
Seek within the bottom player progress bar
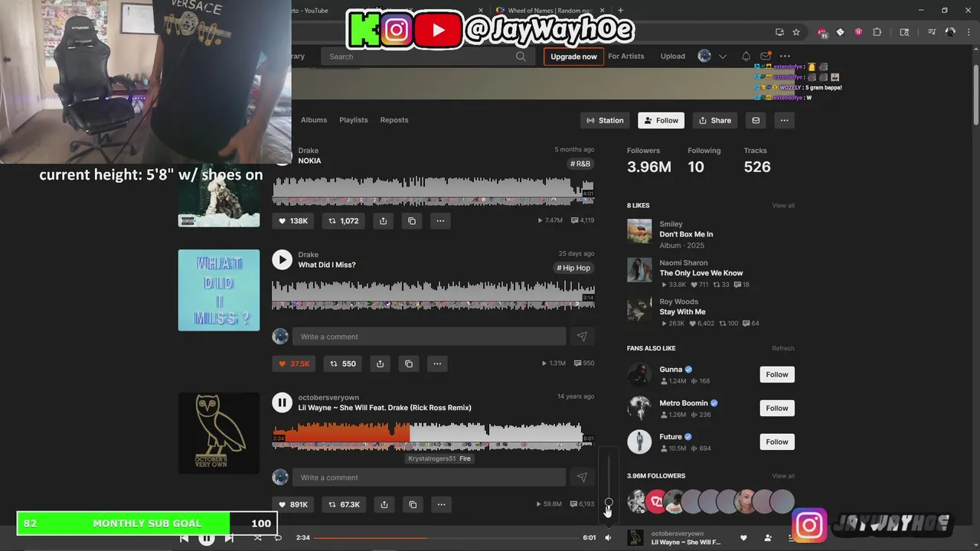coord(446,538)
